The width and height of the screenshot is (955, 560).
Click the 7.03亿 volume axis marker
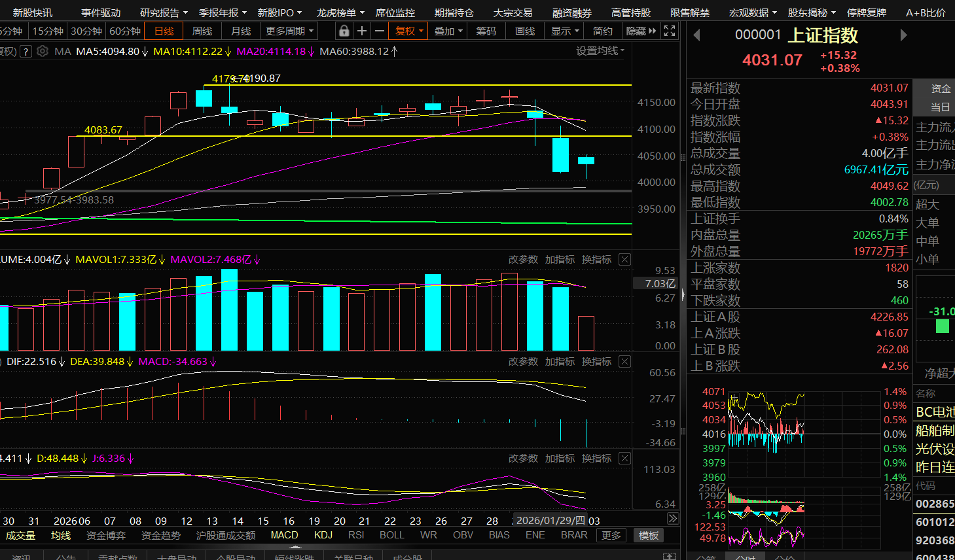(657, 283)
